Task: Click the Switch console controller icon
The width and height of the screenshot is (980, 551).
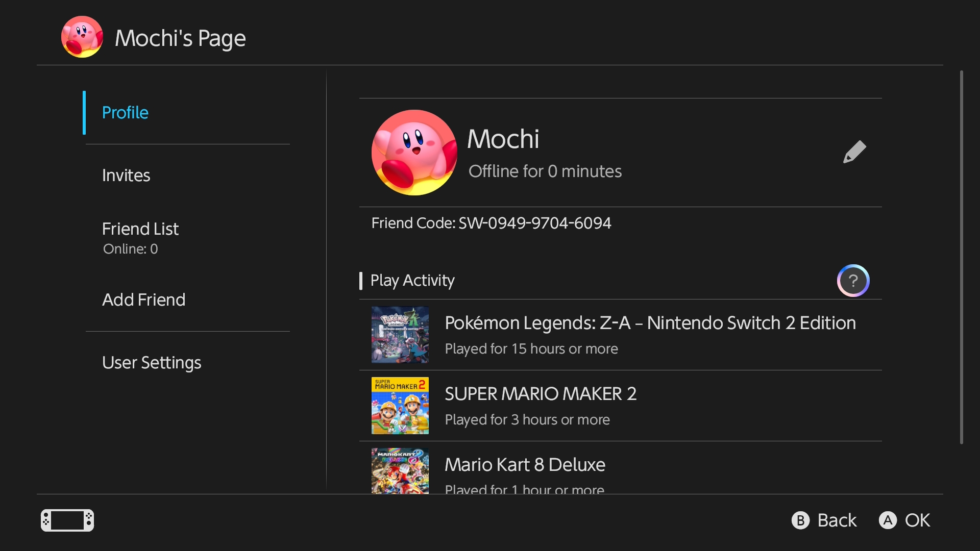Action: point(67,520)
